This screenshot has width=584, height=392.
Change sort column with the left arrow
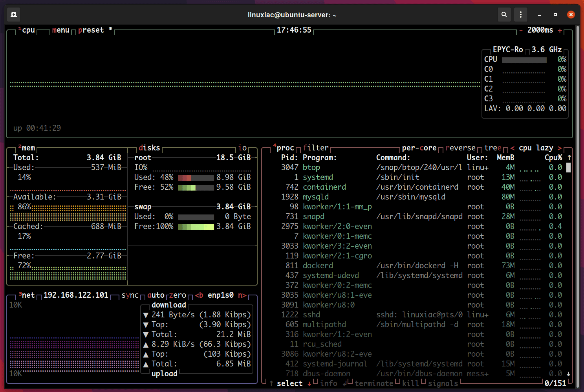click(513, 148)
